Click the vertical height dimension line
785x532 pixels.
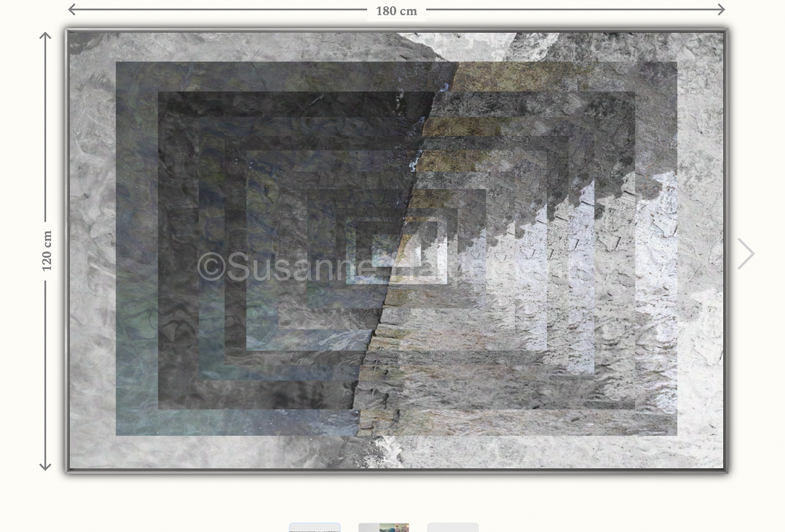(46, 131)
